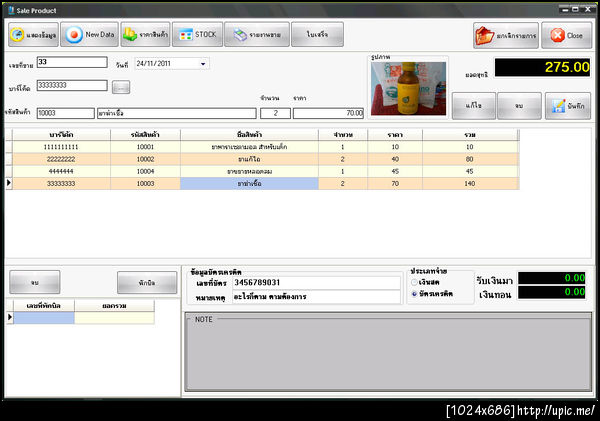600x421 pixels.
Task: Click the row arrow in the held bills grid
Action: point(10,318)
